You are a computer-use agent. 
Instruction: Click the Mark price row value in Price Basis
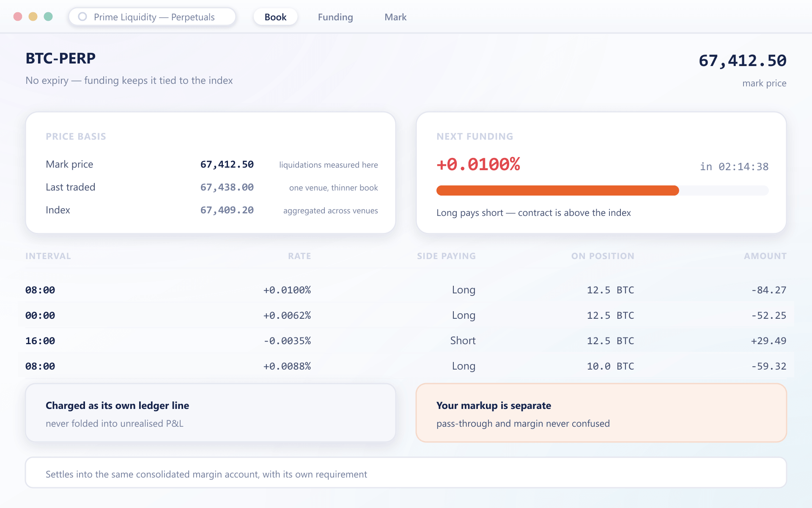tap(227, 164)
